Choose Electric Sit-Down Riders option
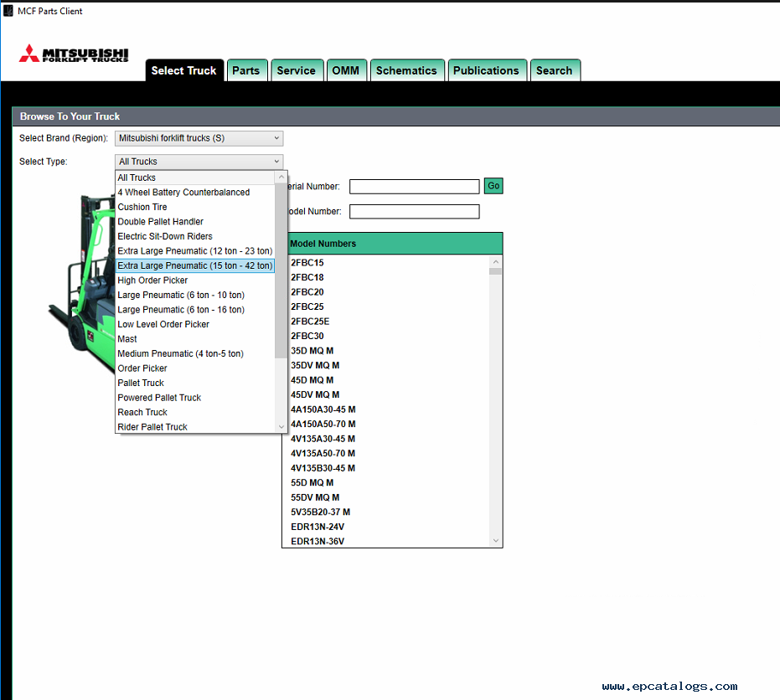This screenshot has width=780, height=700. (x=195, y=236)
